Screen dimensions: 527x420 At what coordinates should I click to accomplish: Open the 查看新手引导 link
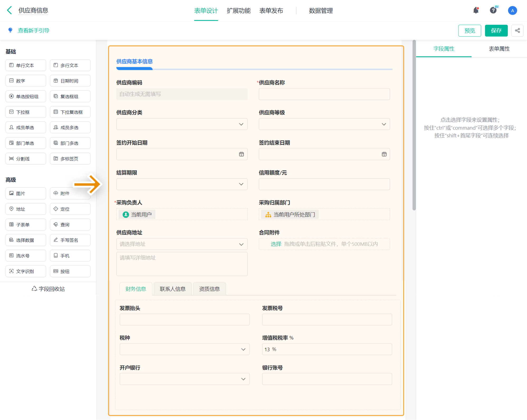33,31
